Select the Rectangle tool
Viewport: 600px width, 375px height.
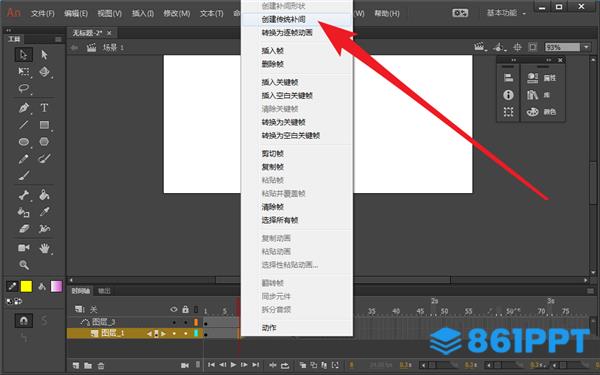[44, 125]
